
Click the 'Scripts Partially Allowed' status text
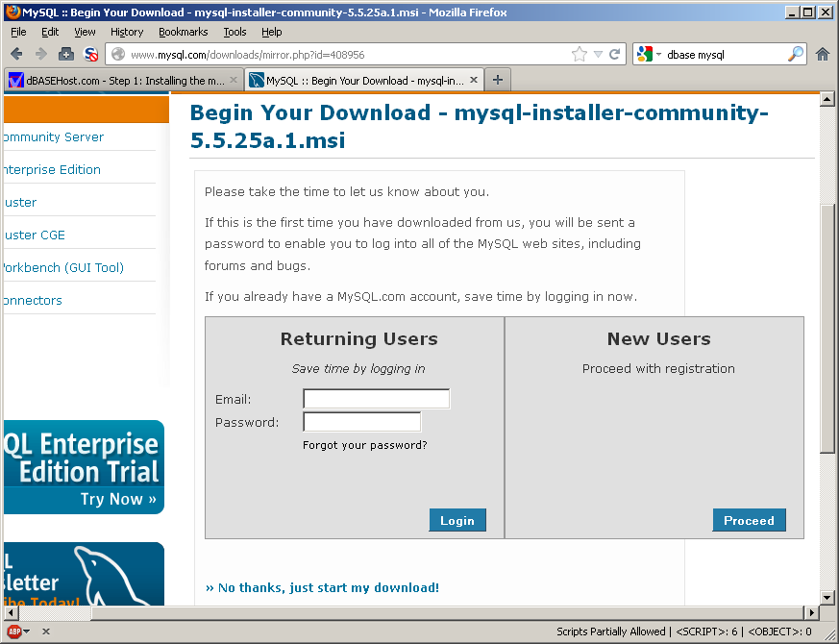pyautogui.click(x=610, y=632)
